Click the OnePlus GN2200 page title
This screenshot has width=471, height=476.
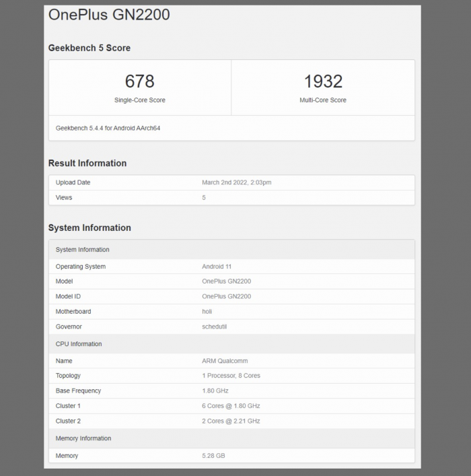click(109, 15)
